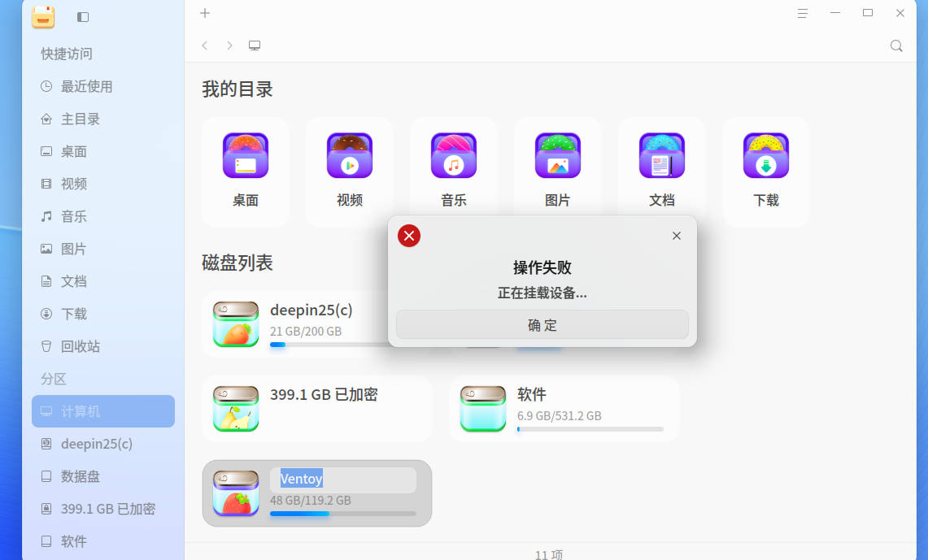
Task: Click the forward navigation arrow
Action: 229,46
